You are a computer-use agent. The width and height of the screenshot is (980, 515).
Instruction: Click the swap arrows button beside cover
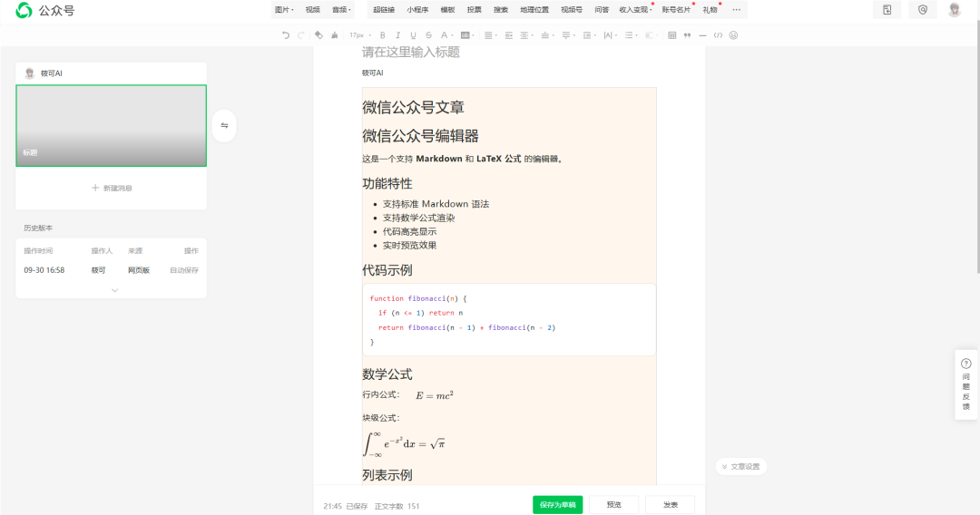(x=224, y=125)
